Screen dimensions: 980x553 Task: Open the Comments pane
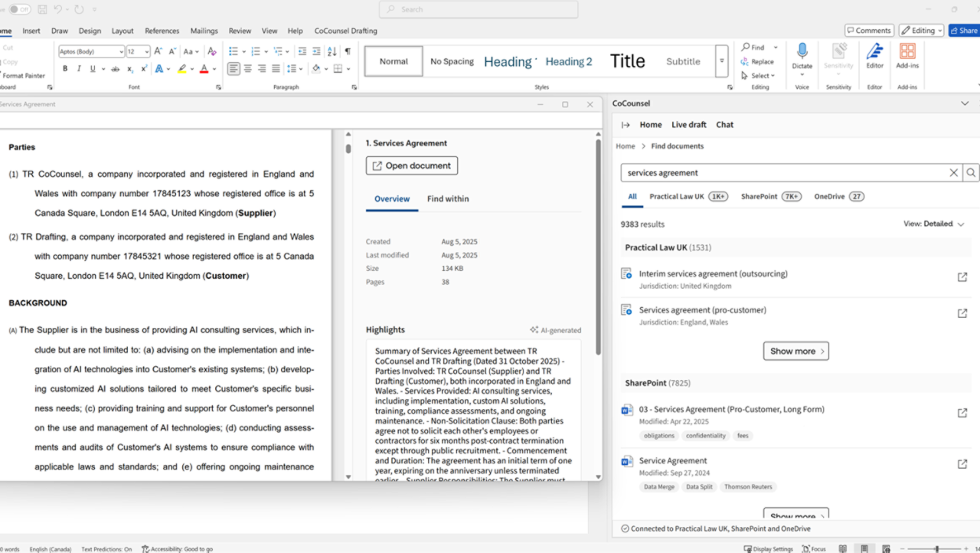point(869,31)
